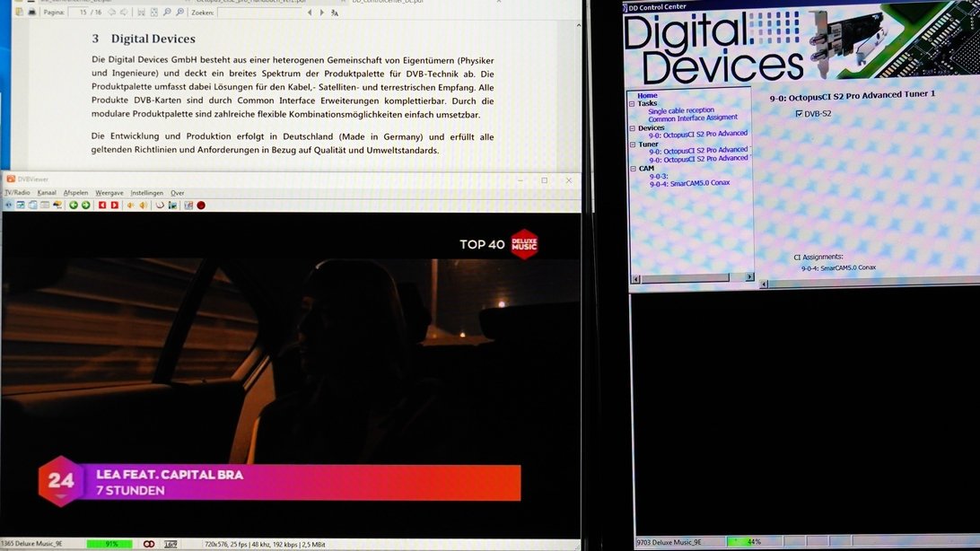
Task: Open the Kanaal menu
Action: 47,193
